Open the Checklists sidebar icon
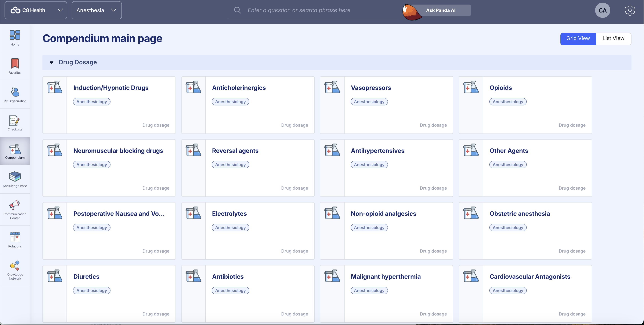Viewport: 644px width, 325px height. coord(15,123)
